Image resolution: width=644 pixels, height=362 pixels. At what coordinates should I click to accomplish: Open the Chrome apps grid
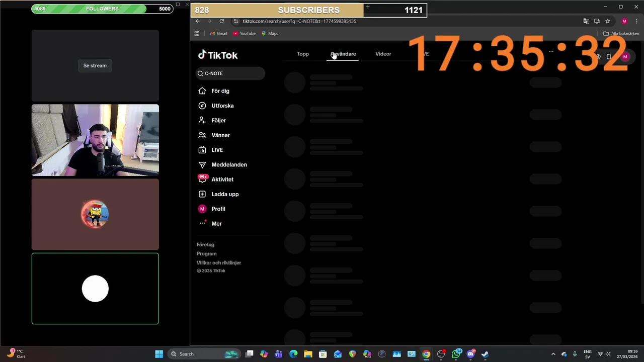point(197,33)
